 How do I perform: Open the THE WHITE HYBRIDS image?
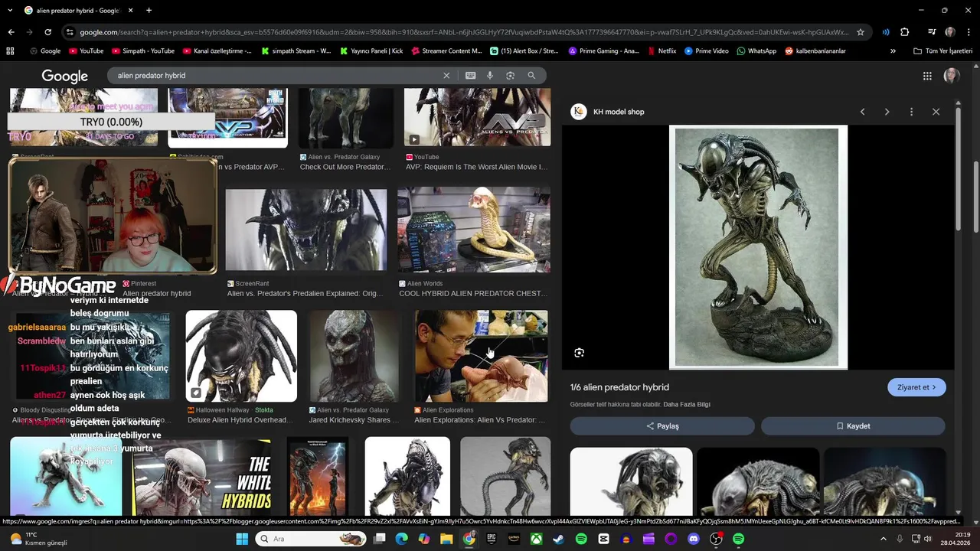(x=201, y=476)
